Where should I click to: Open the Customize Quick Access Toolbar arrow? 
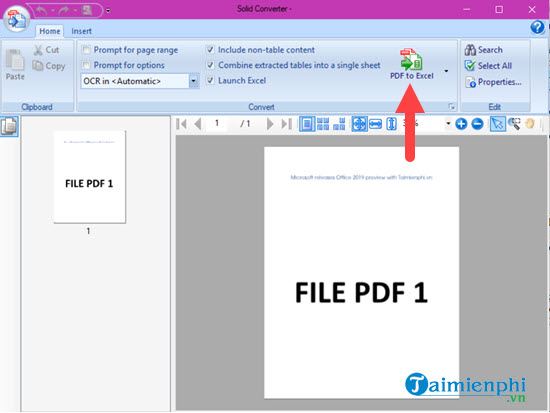pyautogui.click(x=108, y=11)
